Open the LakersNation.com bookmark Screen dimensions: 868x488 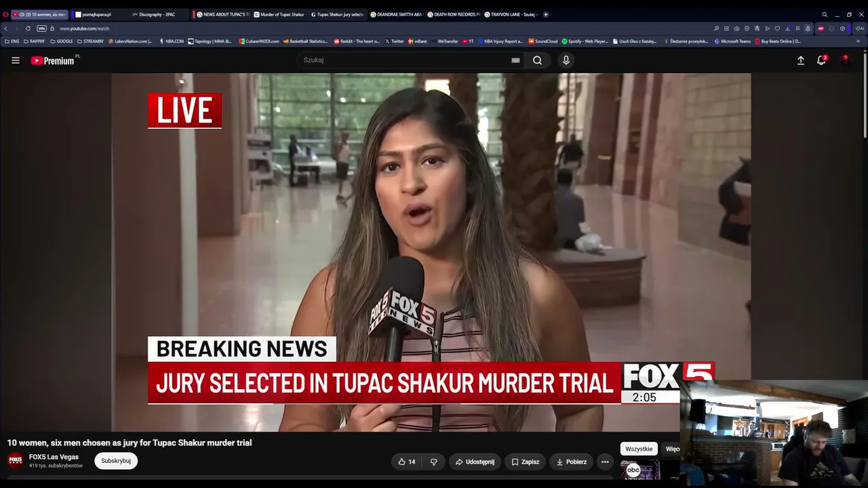click(x=130, y=41)
